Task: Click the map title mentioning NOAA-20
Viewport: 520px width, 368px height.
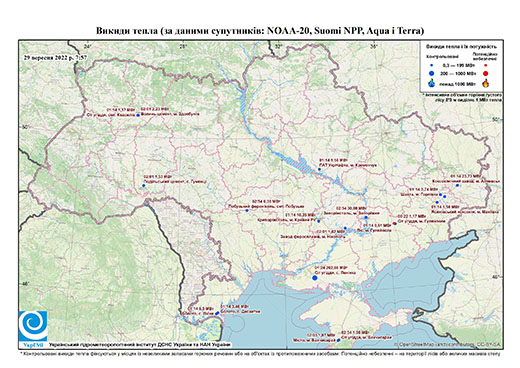Action: click(260, 31)
